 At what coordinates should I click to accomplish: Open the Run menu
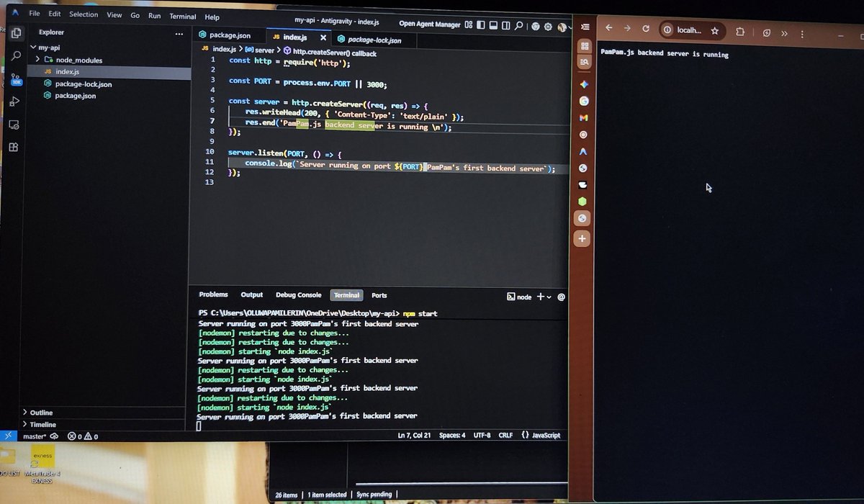tap(155, 16)
